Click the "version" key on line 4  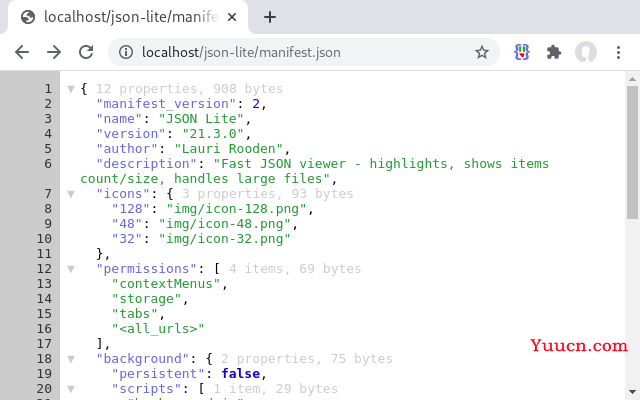[x=131, y=134]
